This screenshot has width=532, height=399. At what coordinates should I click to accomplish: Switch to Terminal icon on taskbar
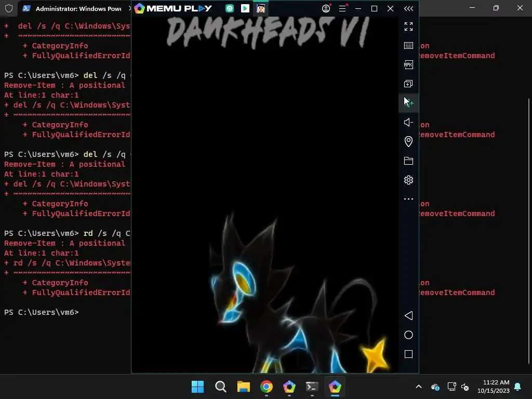tap(312, 387)
